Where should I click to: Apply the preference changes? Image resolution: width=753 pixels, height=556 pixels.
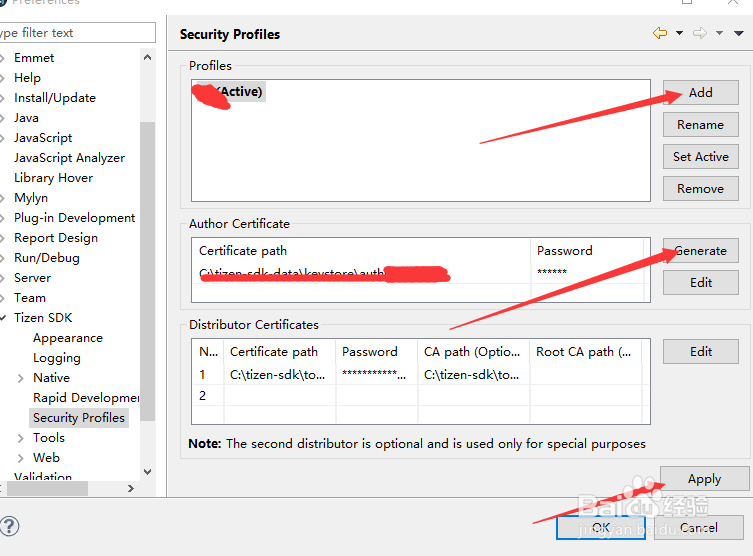pyautogui.click(x=704, y=479)
